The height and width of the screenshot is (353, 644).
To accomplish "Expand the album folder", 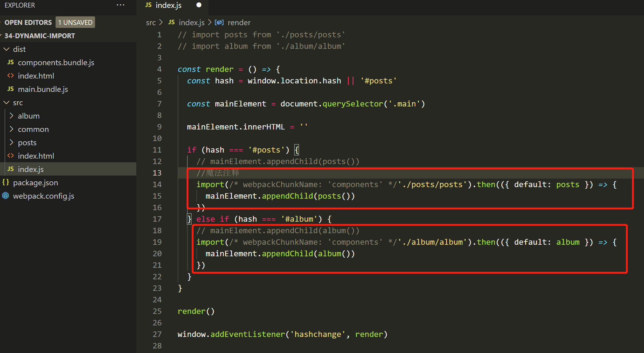I will click(x=12, y=116).
